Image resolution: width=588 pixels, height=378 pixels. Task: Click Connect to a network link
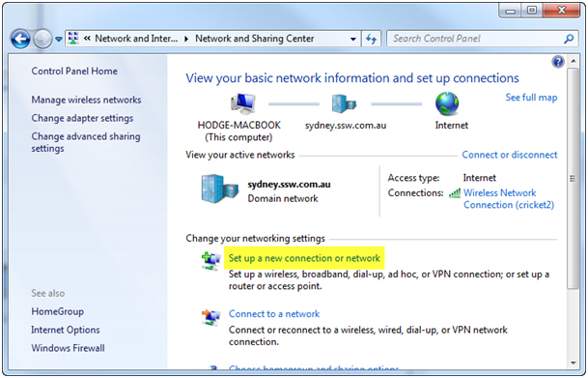pyautogui.click(x=274, y=314)
